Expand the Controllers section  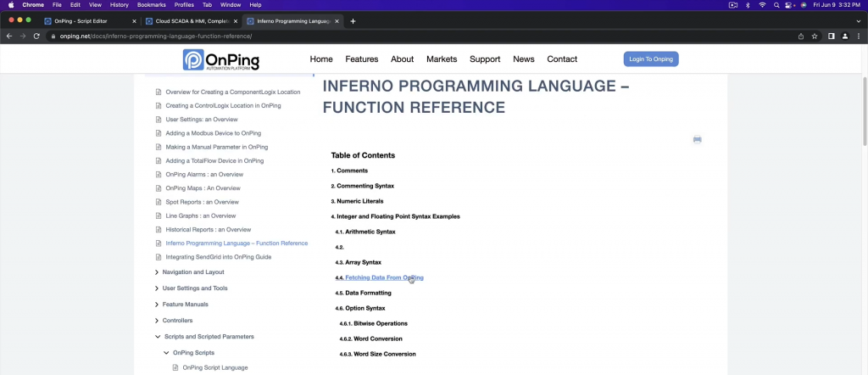coord(157,320)
